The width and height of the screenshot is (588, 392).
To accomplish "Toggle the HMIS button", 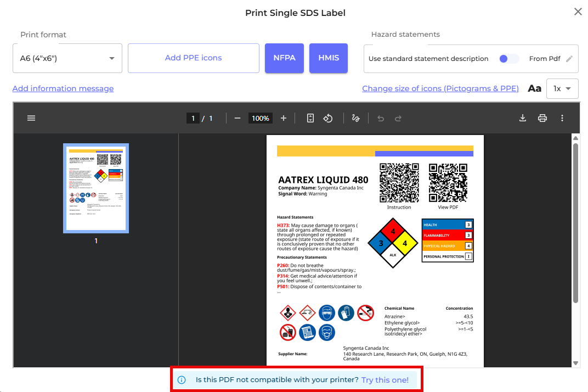I will tap(329, 58).
